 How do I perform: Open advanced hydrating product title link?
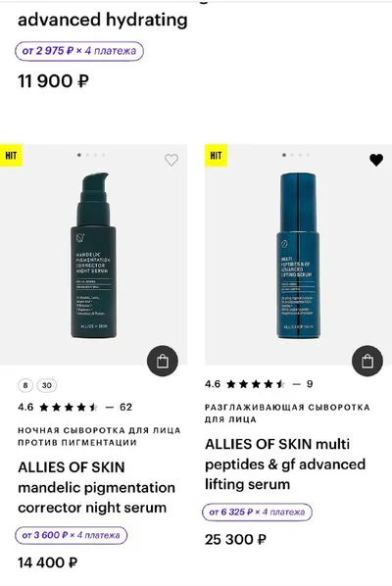[103, 20]
